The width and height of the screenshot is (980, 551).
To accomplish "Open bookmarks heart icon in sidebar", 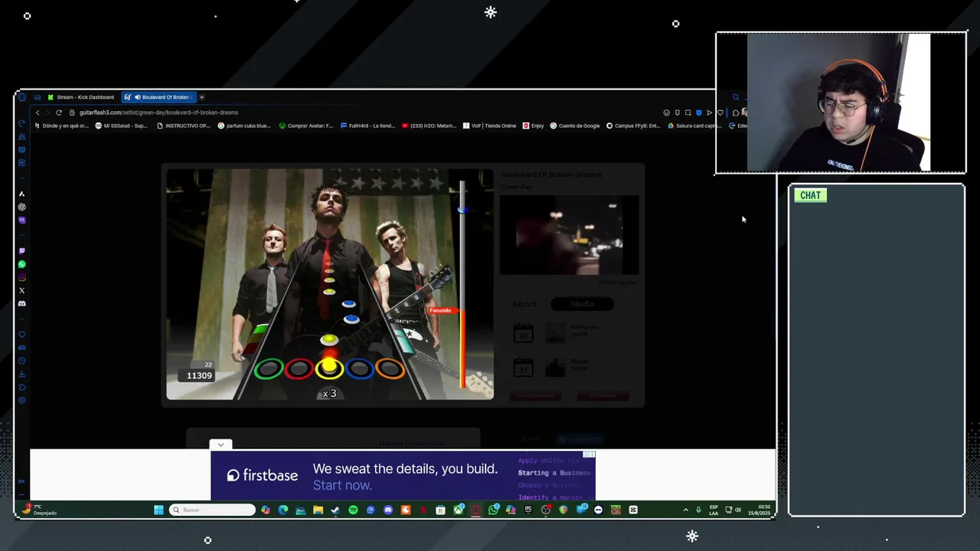I will pos(21,334).
